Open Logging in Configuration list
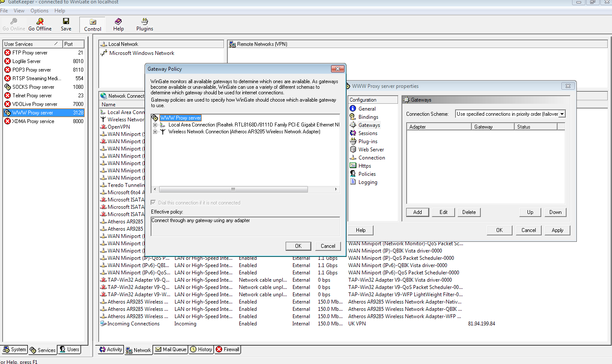612x364 pixels. 368,182
